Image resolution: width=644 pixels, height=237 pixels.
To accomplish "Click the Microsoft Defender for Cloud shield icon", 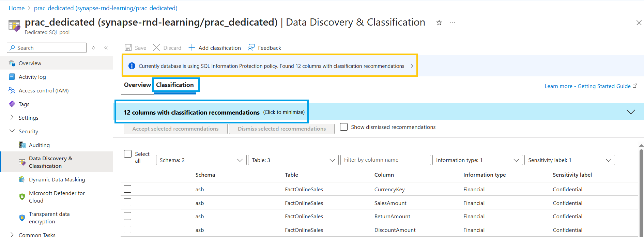I will coord(22,197).
